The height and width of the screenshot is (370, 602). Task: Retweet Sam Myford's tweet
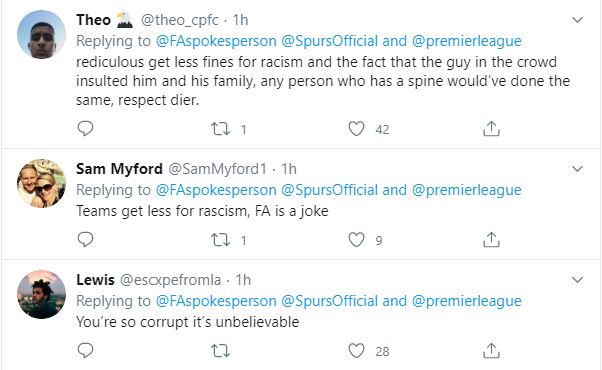pyautogui.click(x=220, y=240)
